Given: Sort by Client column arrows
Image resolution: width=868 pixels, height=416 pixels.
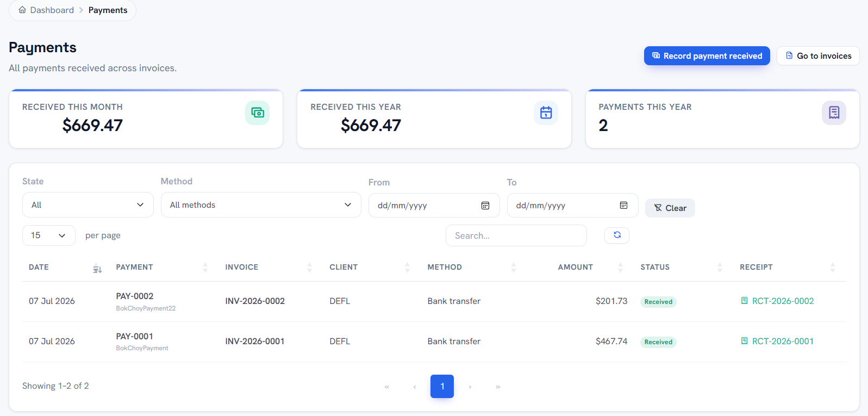Looking at the screenshot, I should pos(408,267).
